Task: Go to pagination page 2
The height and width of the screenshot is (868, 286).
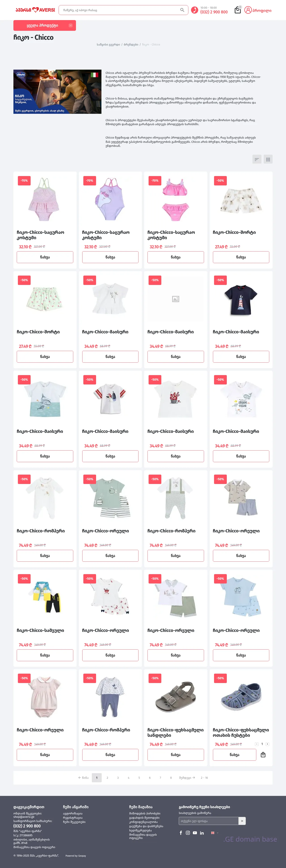Action: pos(107,778)
